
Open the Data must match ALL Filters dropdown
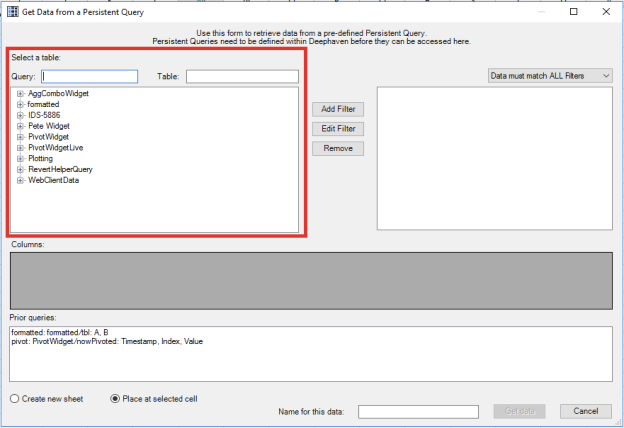[549, 76]
